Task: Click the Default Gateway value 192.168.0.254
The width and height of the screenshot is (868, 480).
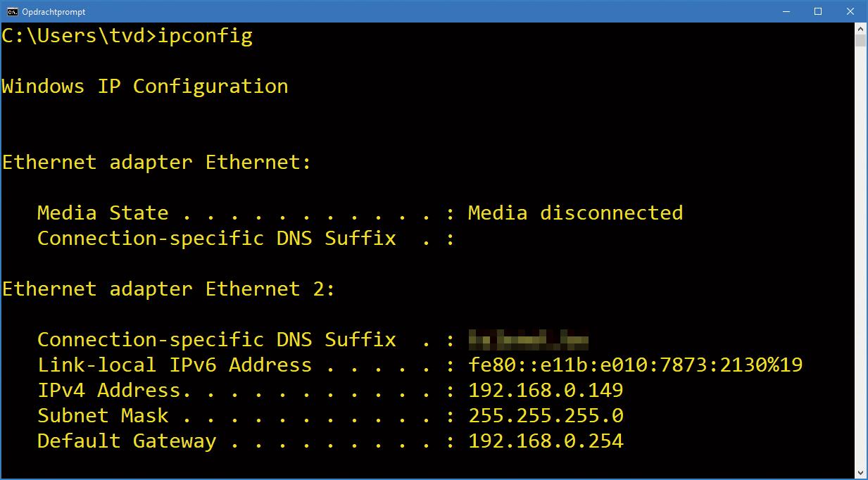Action: [546, 441]
